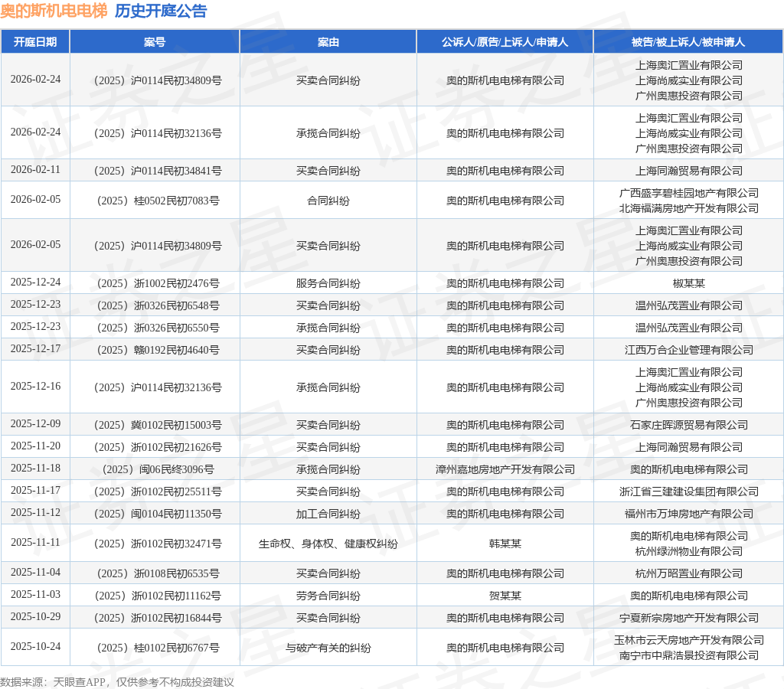
Task: Click the date 2025-11-20
Action: (35, 446)
